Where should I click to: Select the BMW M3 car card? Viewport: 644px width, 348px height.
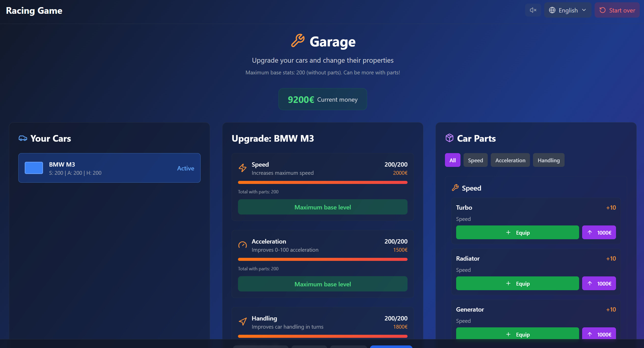[x=109, y=168]
